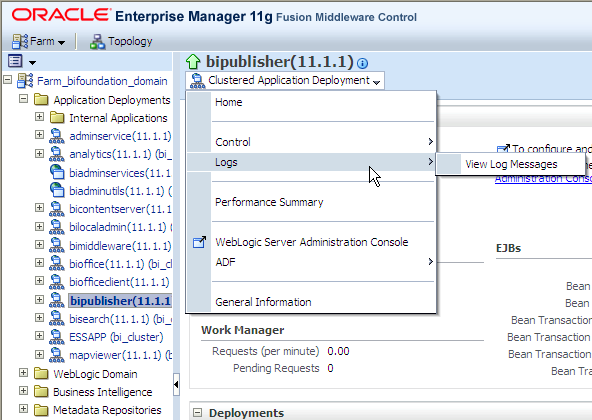592x420 pixels.
Task: Open adminservice(11.1.1) deployment
Action: [x=120, y=136]
